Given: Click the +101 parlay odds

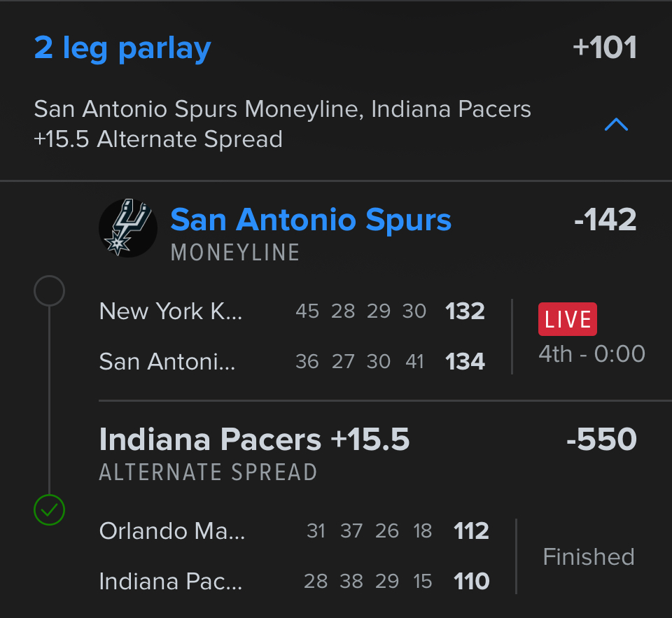Looking at the screenshot, I should tap(604, 48).
